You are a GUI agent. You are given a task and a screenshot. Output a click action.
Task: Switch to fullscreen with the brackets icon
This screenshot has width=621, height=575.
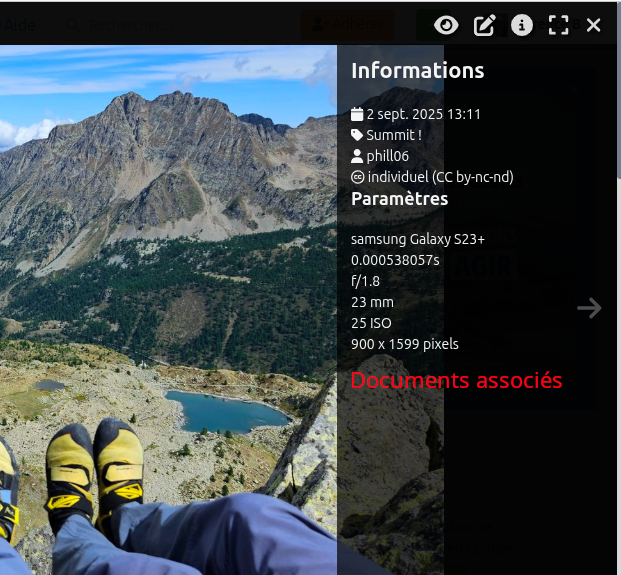point(558,25)
